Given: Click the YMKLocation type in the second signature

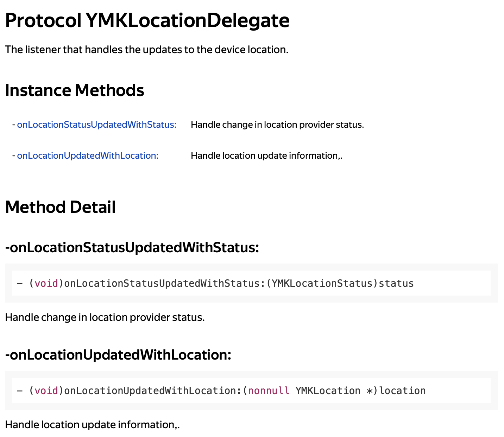Looking at the screenshot, I should pyautogui.click(x=328, y=391).
